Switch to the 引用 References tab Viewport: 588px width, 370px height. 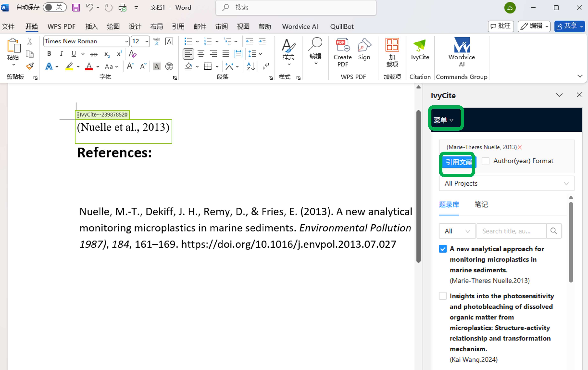[178, 26]
